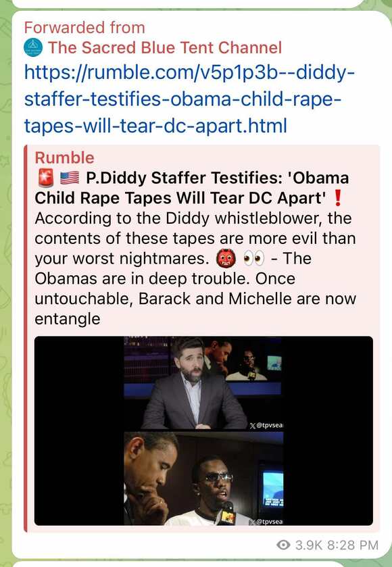Click the red exclamation mark emoji
The height and width of the screenshot is (567, 392).
pyautogui.click(x=337, y=198)
